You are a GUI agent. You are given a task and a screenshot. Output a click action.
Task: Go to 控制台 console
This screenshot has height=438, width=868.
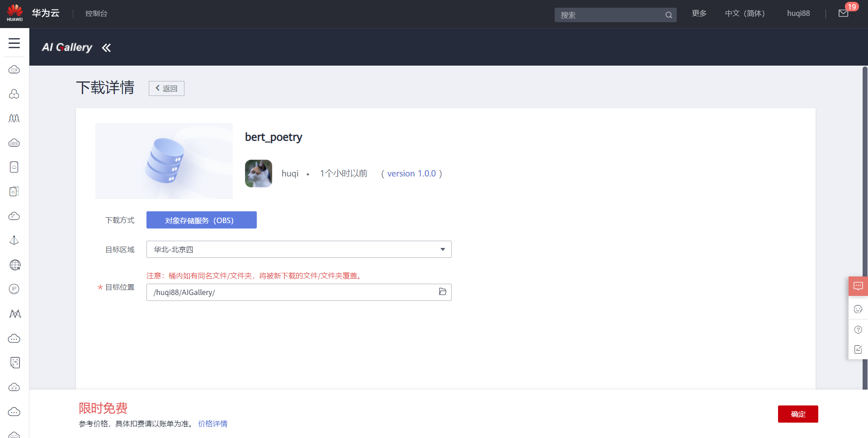click(x=96, y=14)
